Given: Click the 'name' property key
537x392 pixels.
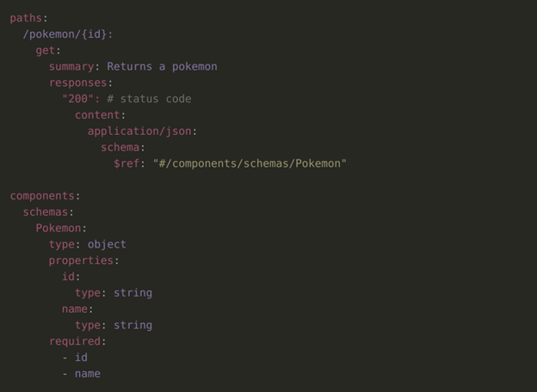Looking at the screenshot, I should (x=75, y=309).
